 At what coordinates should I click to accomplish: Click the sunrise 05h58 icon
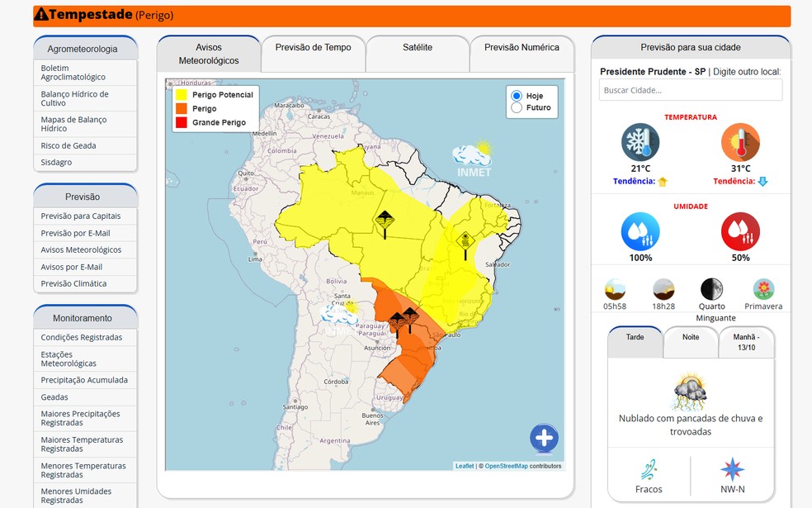coord(615,289)
